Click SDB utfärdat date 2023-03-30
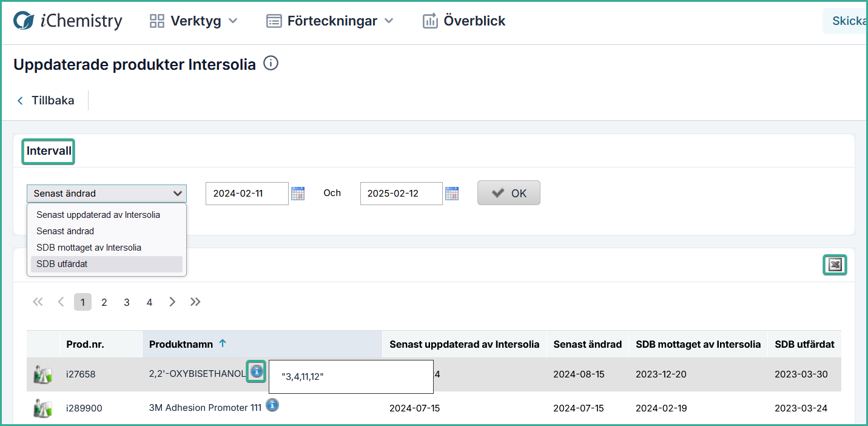 click(801, 374)
